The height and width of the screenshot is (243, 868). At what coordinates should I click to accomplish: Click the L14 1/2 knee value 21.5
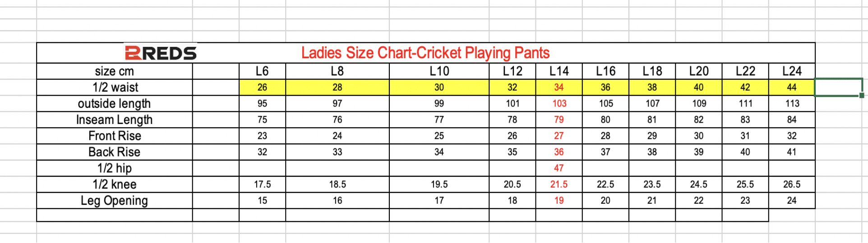559,184
